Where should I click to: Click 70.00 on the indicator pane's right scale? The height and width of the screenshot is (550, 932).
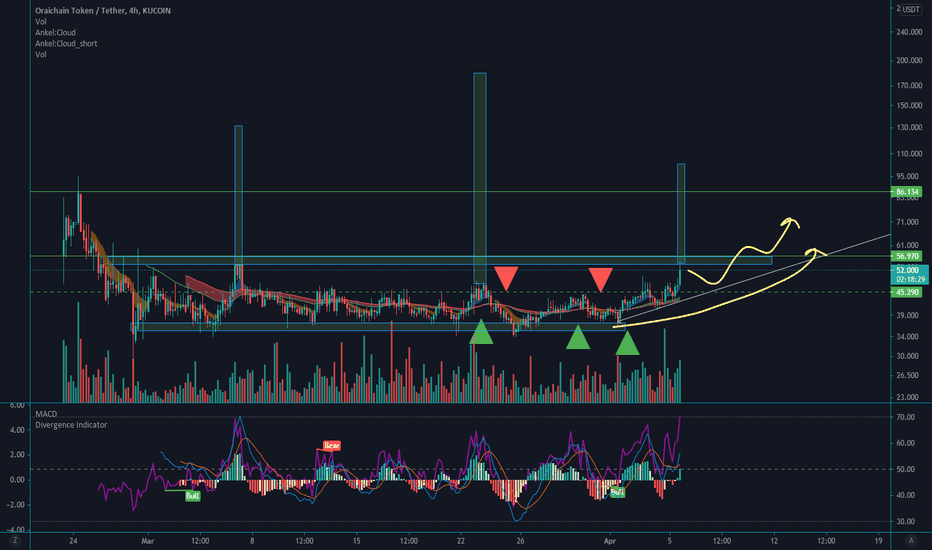pyautogui.click(x=906, y=417)
